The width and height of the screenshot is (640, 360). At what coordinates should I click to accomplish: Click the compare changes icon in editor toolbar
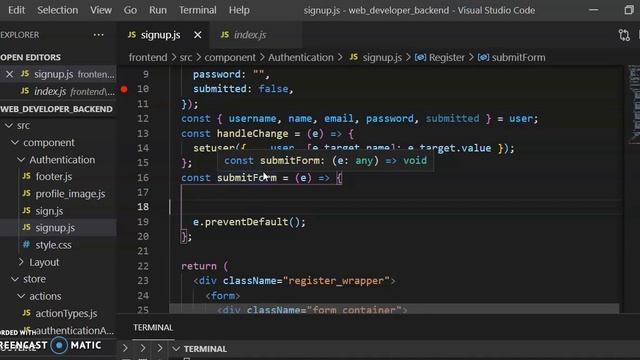pyautogui.click(x=624, y=35)
